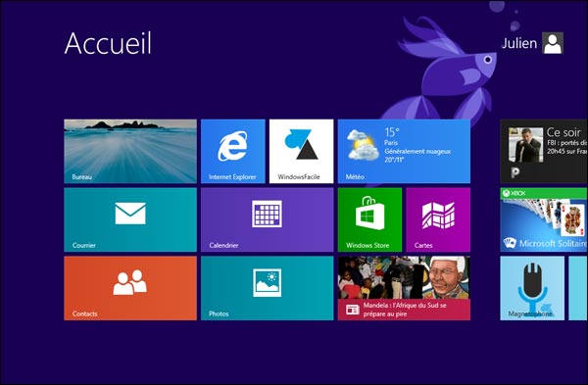Open the Calendrier tile
The height and width of the screenshot is (385, 588).
tap(267, 219)
